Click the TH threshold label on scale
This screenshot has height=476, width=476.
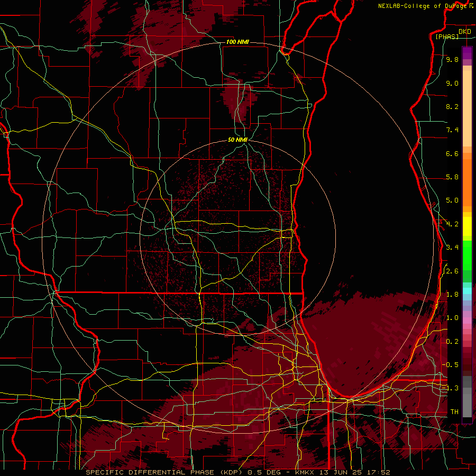pyautogui.click(x=454, y=412)
